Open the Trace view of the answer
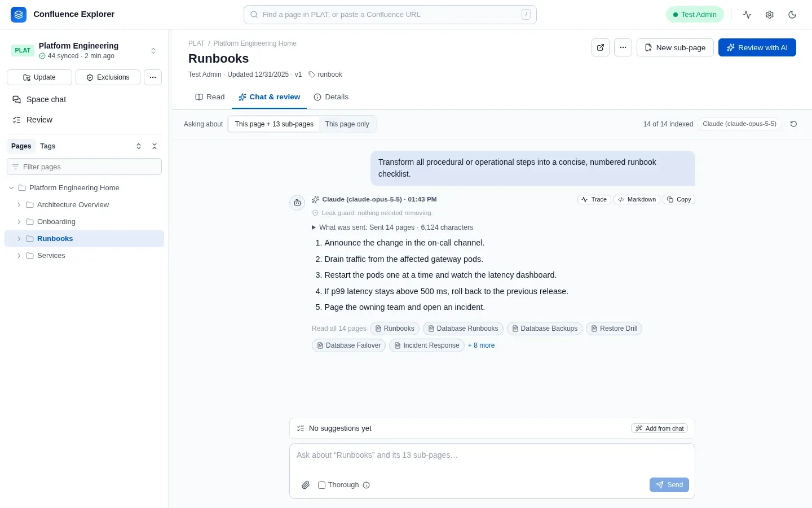Screen dimensions: 812x508 [594, 199]
